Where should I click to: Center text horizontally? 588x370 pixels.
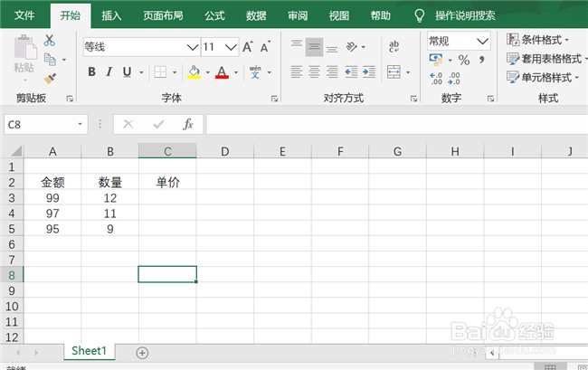[314, 71]
